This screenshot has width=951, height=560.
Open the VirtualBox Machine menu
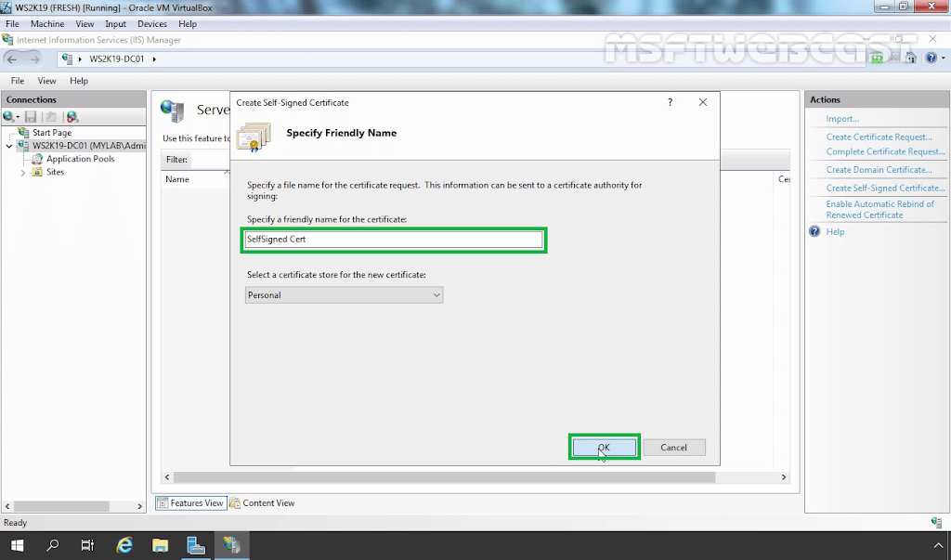click(47, 23)
